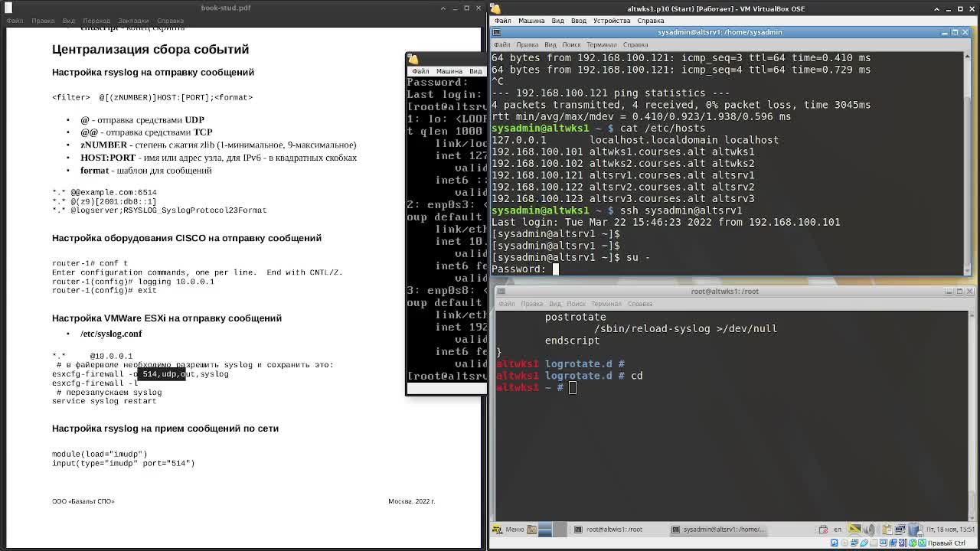
Task: Open Закладки menu in PDF viewer
Action: pos(133,21)
